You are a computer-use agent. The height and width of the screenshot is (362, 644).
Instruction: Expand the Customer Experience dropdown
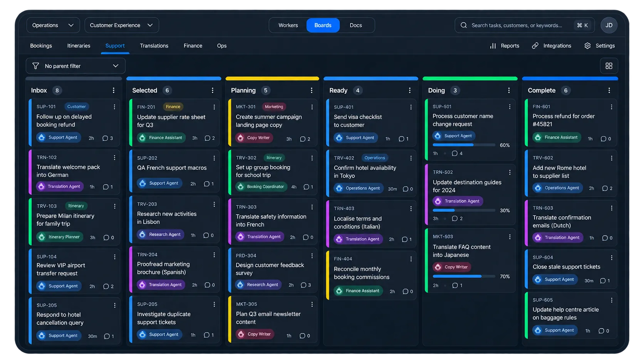click(122, 25)
